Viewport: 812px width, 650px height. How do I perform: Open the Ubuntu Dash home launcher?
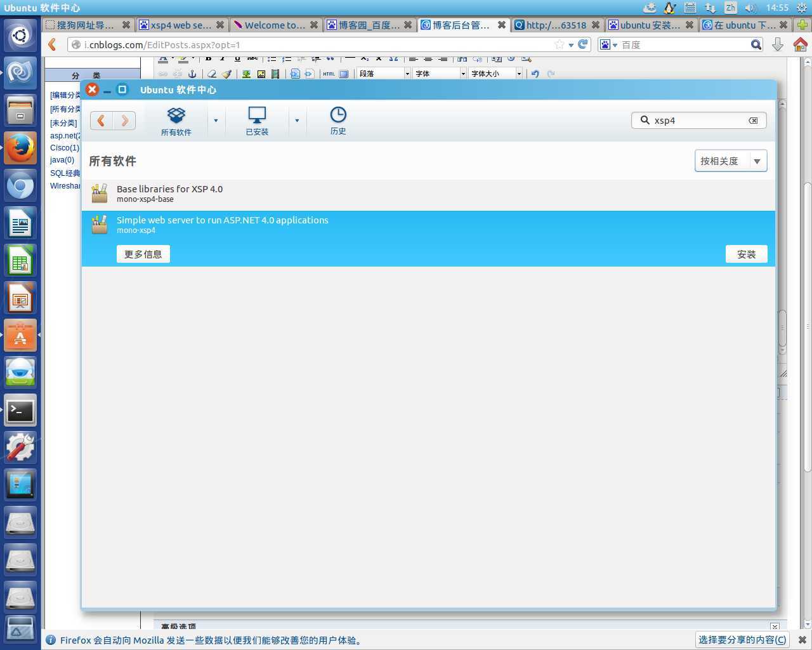tap(20, 36)
